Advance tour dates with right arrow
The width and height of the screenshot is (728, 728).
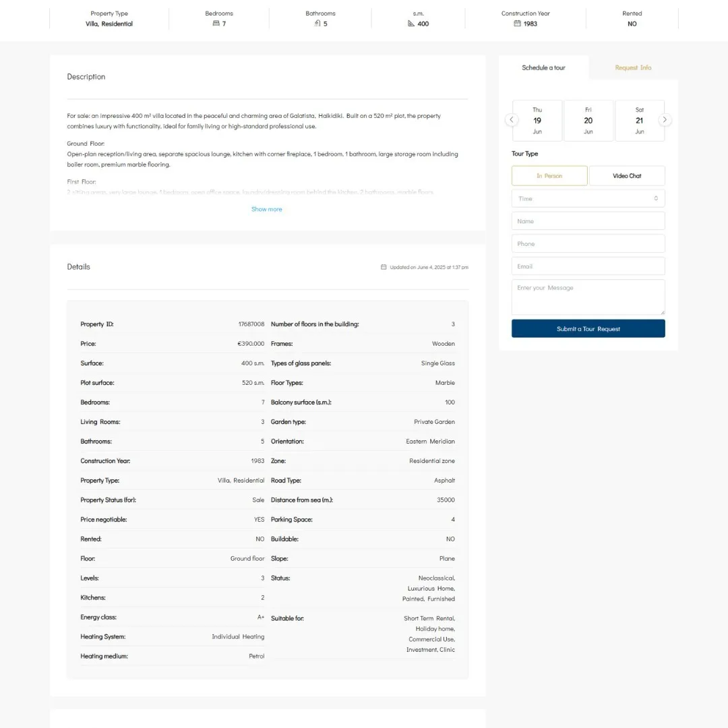[665, 120]
